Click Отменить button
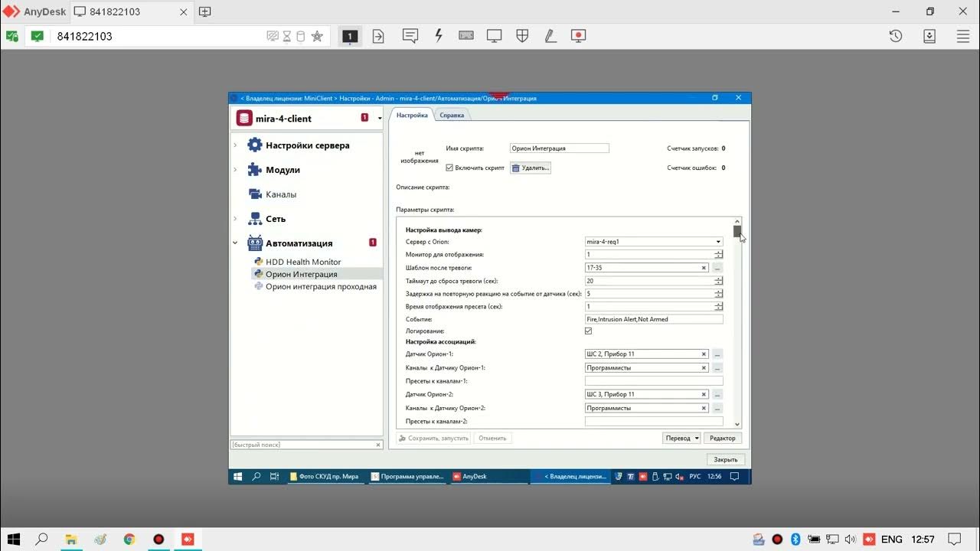Screen dimensions: 980x551 coord(492,439)
